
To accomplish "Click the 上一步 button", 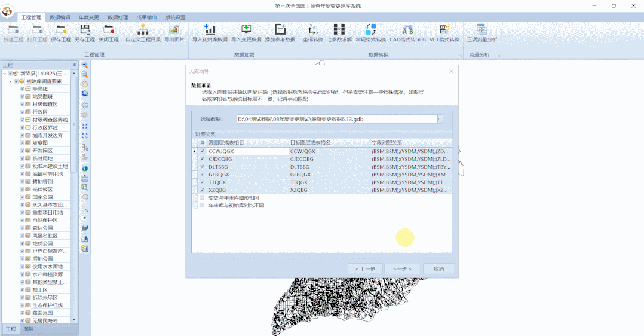I will (x=365, y=269).
